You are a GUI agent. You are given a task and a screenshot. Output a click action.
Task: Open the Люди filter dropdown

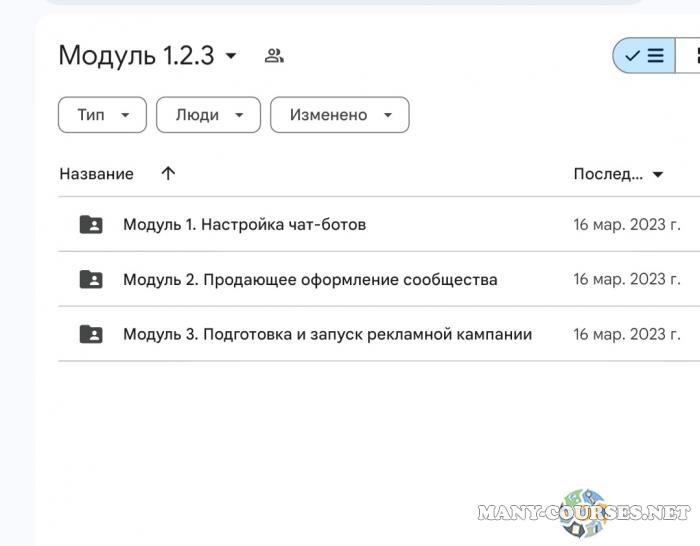[208, 115]
